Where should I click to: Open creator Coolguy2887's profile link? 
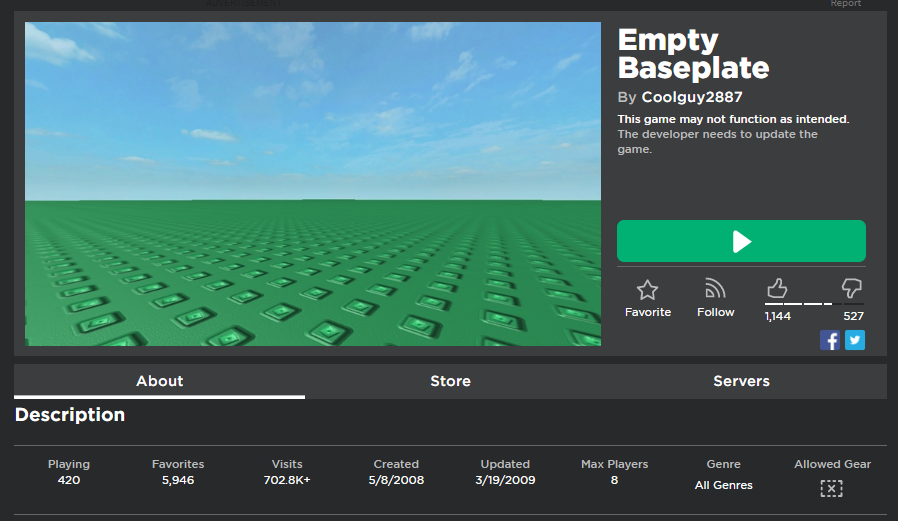coord(692,97)
